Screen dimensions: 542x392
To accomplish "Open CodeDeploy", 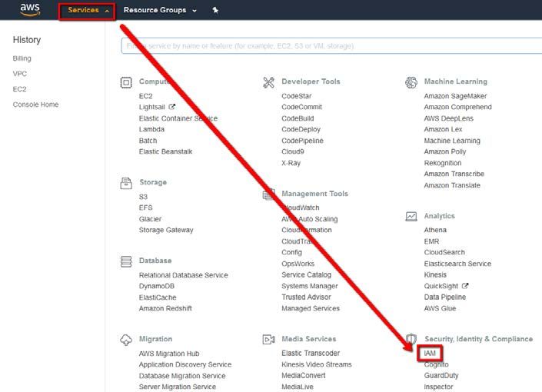I will pos(301,129).
